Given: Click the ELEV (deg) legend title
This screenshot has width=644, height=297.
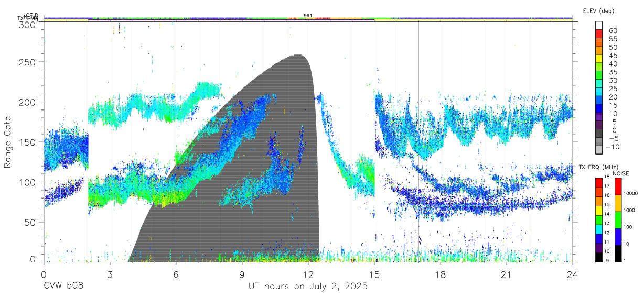Looking at the screenshot, I should [x=598, y=10].
